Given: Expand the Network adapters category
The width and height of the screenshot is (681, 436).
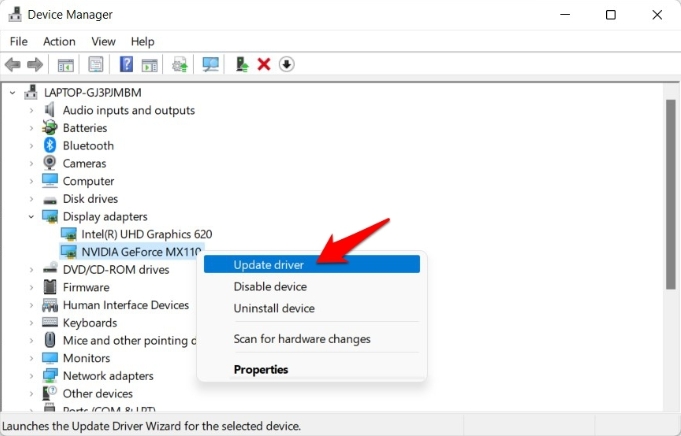Looking at the screenshot, I should coord(31,376).
